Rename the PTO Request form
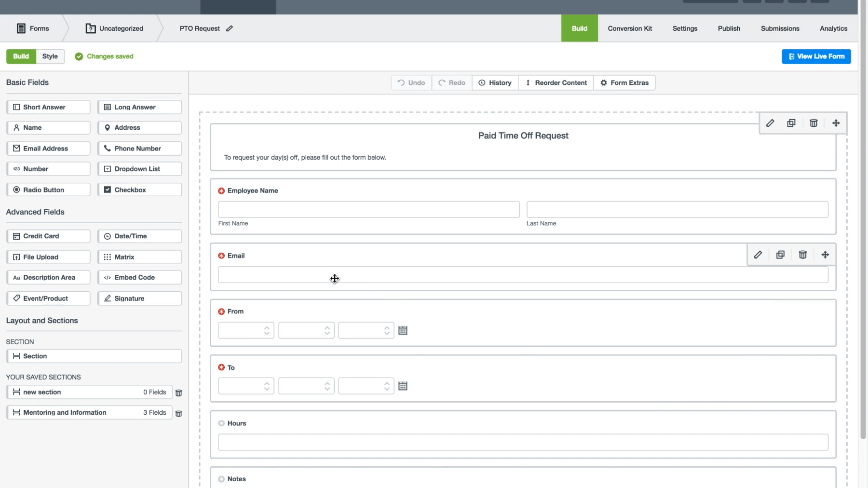 pos(230,28)
